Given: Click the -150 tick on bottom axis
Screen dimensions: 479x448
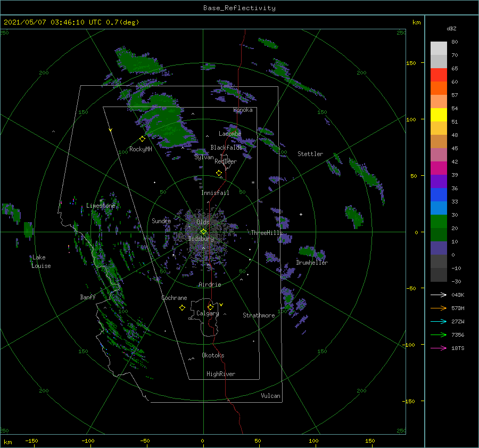Looking at the screenshot, I should click(31, 441).
